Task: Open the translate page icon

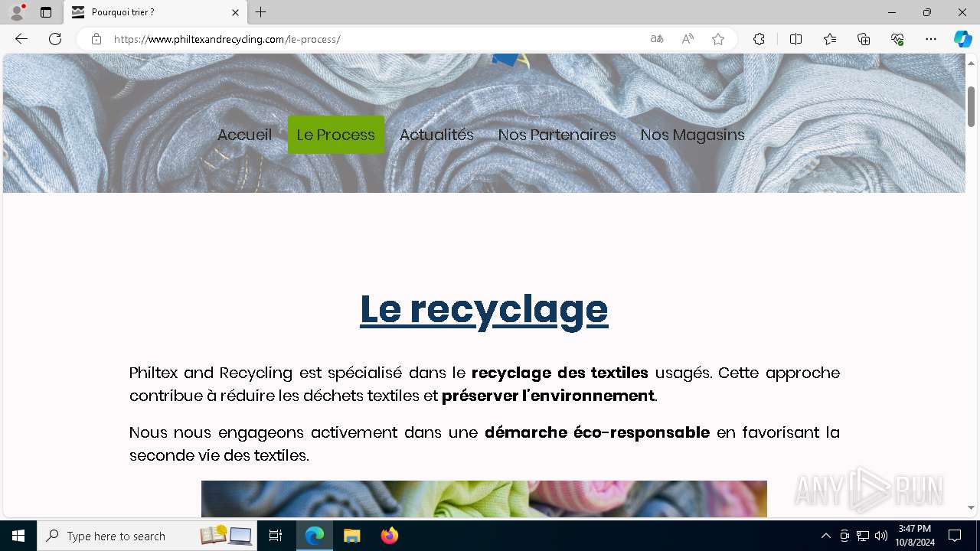Action: (656, 39)
